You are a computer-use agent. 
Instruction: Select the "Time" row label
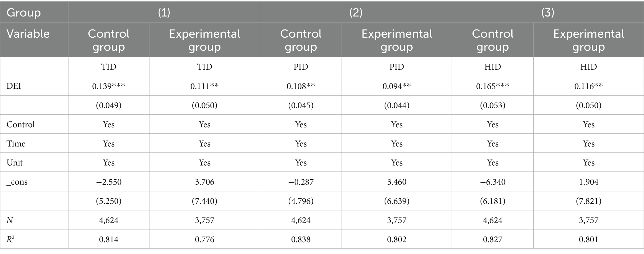coord(16,144)
